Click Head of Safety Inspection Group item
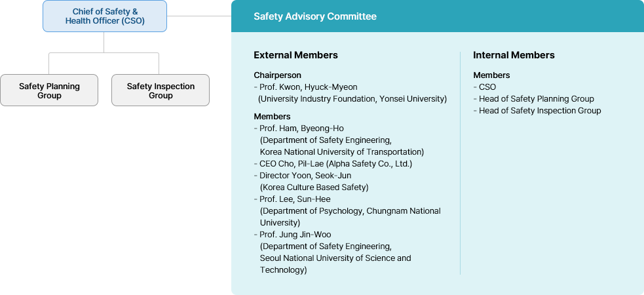 [x=539, y=111]
